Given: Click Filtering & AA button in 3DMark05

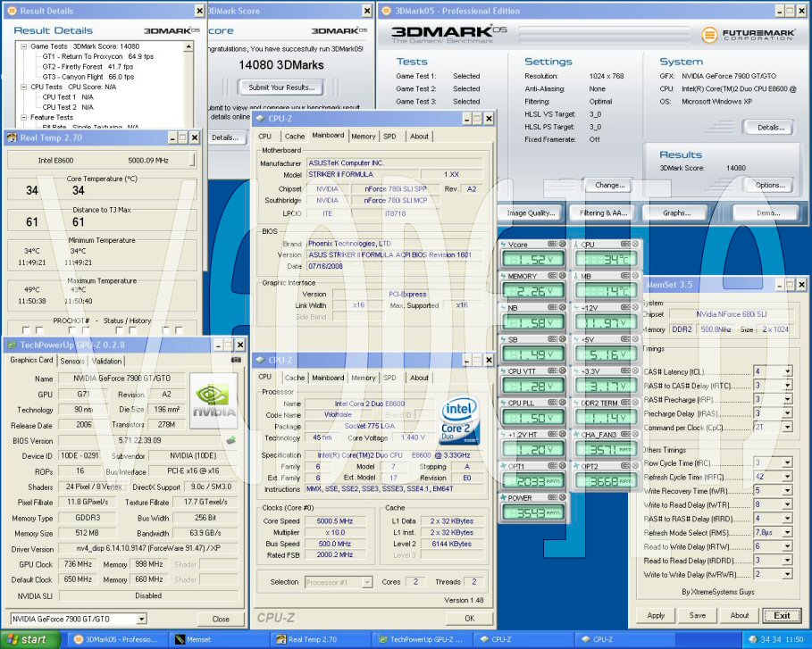Looking at the screenshot, I should (603, 212).
